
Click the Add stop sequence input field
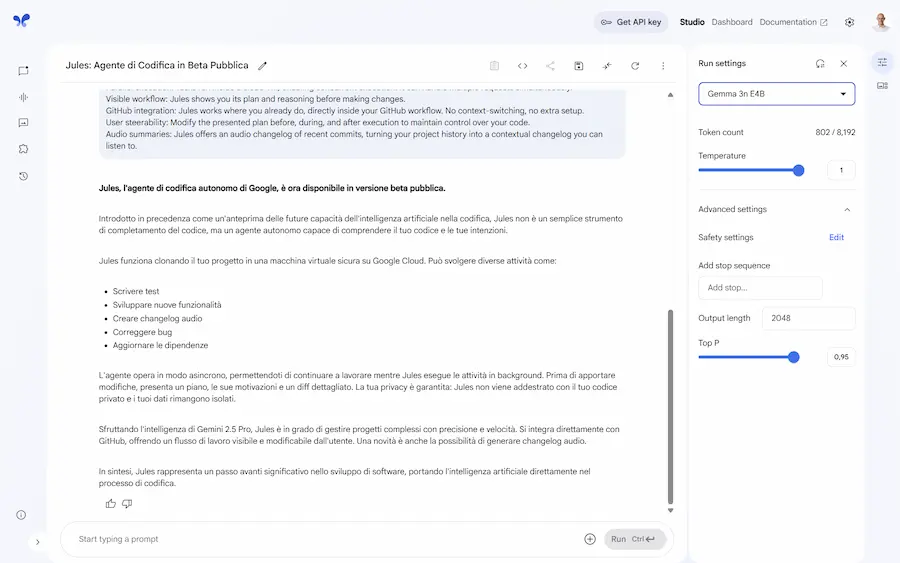point(760,288)
